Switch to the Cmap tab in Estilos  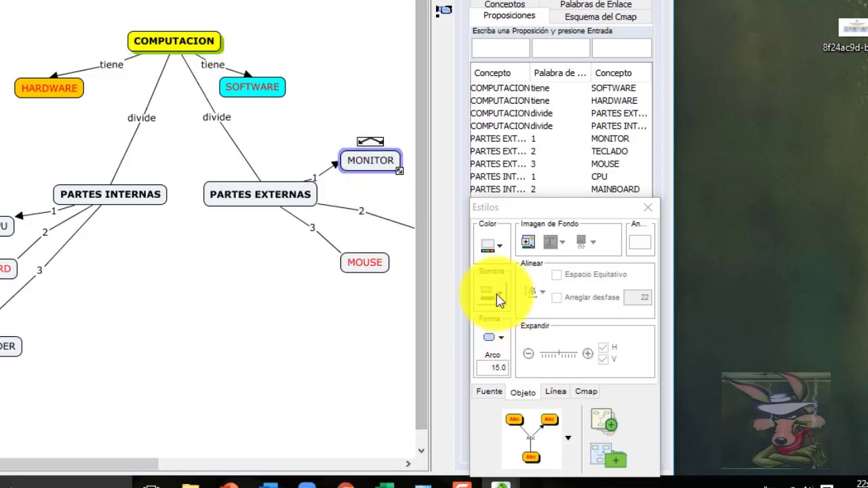point(586,391)
